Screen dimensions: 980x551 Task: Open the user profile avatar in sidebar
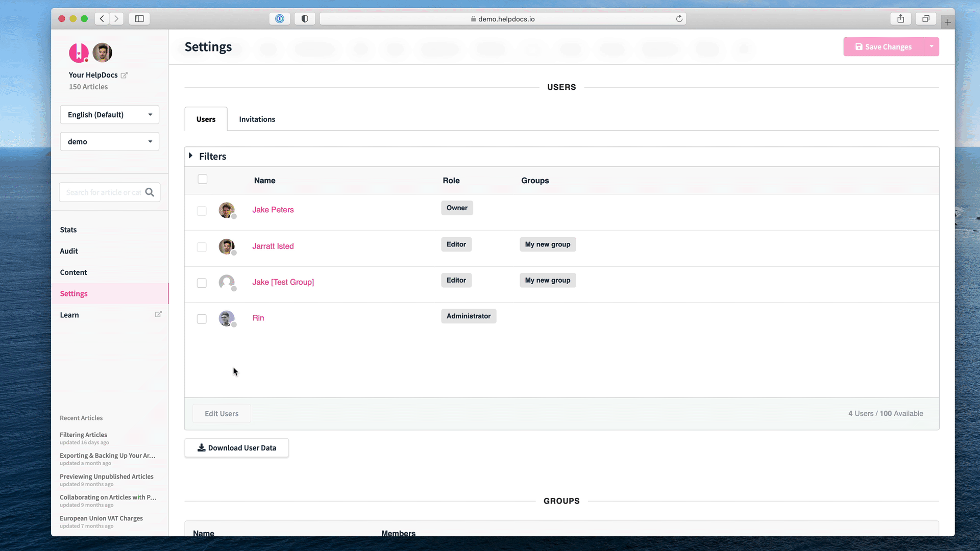(102, 53)
